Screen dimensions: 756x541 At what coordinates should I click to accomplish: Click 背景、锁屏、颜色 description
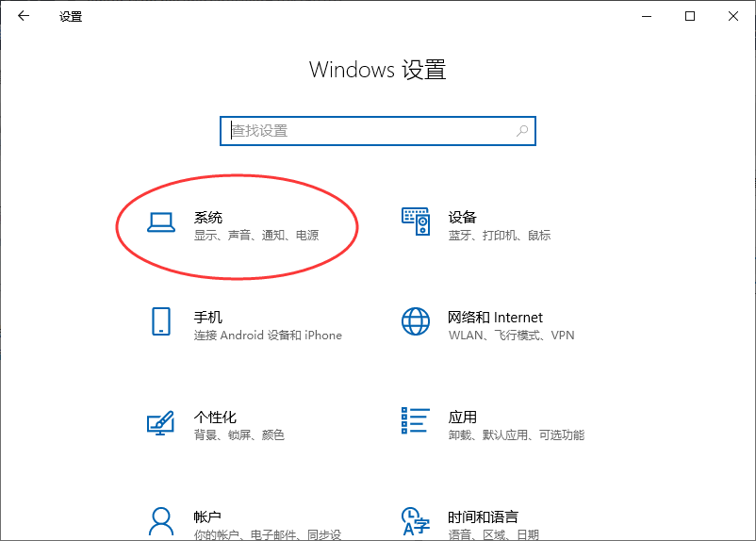[239, 434]
